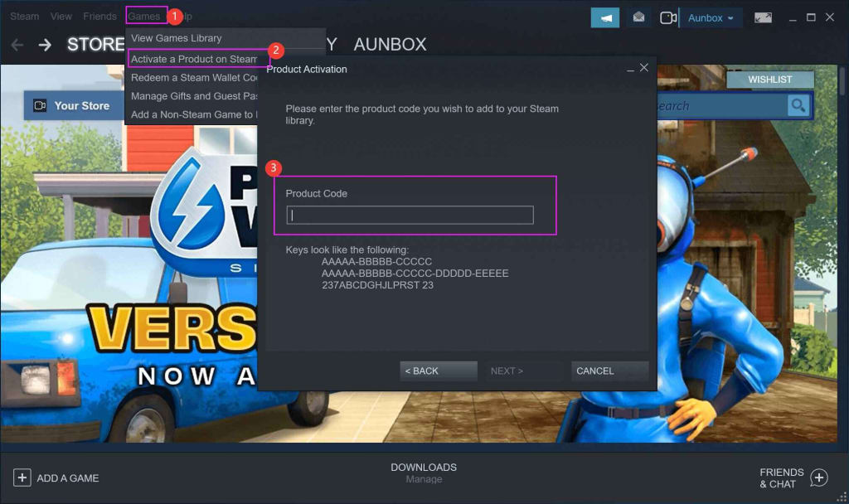Go forward with the right arrow
This screenshot has height=504, width=849.
[x=45, y=45]
